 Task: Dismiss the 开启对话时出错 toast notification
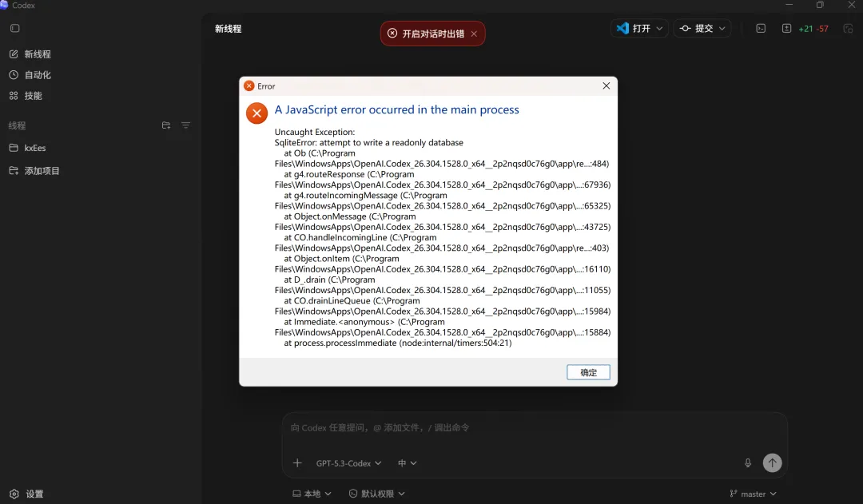tap(474, 34)
